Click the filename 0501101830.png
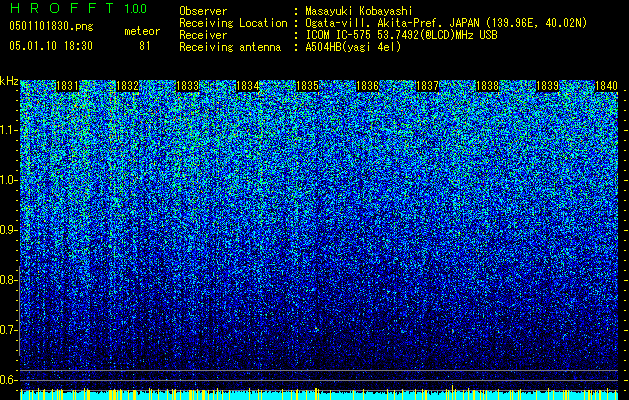The image size is (629, 400). pyautogui.click(x=51, y=26)
